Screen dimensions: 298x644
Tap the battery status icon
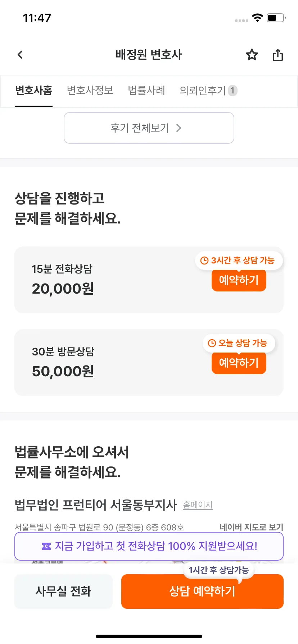[276, 18]
